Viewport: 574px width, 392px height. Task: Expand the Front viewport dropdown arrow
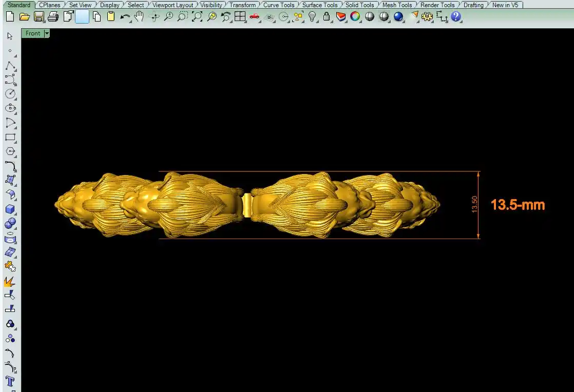(x=47, y=33)
